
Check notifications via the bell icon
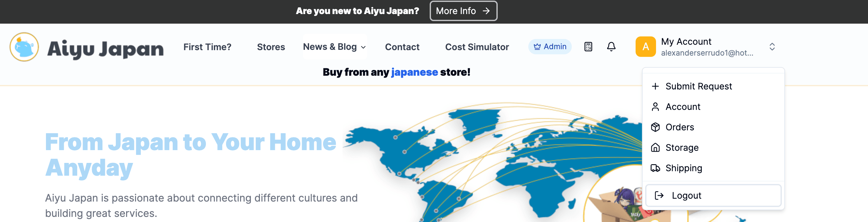point(611,47)
